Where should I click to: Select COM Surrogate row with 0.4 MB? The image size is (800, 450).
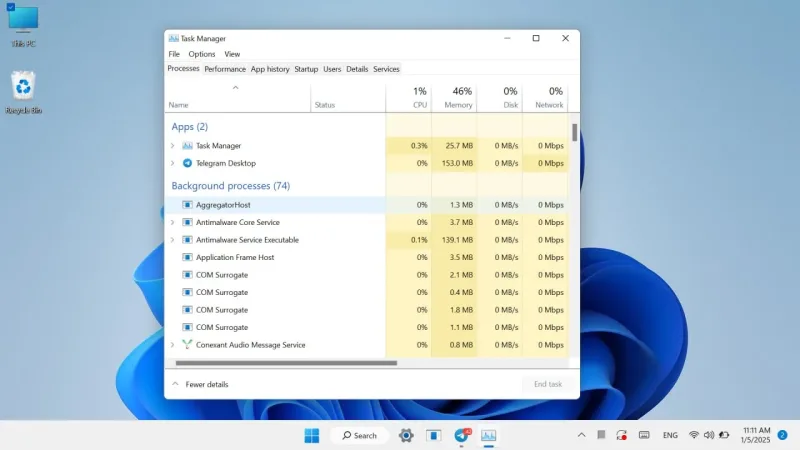click(x=366, y=292)
